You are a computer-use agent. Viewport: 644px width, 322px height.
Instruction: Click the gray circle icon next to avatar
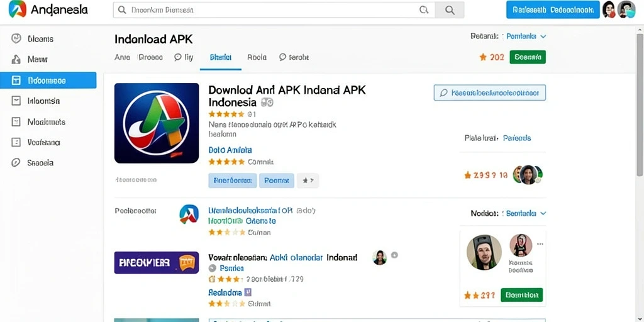pyautogui.click(x=394, y=255)
